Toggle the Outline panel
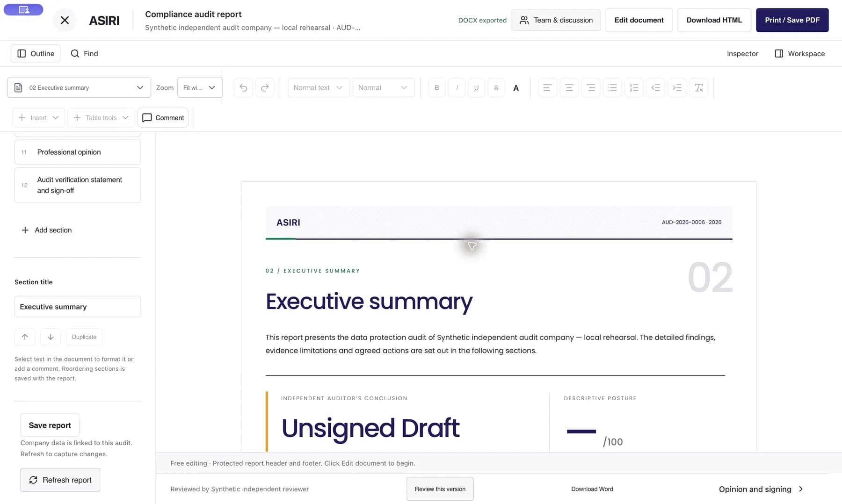Viewport: 842px width, 504px height. (x=36, y=53)
